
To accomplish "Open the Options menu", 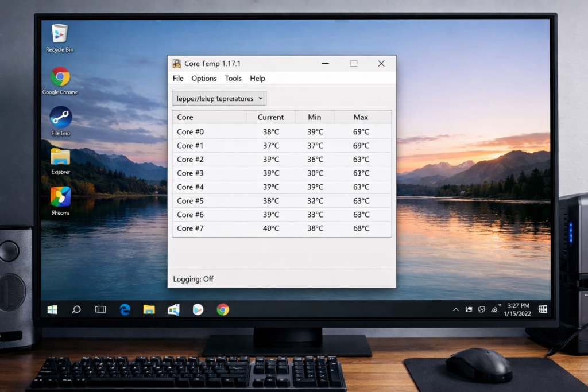I will pyautogui.click(x=204, y=78).
